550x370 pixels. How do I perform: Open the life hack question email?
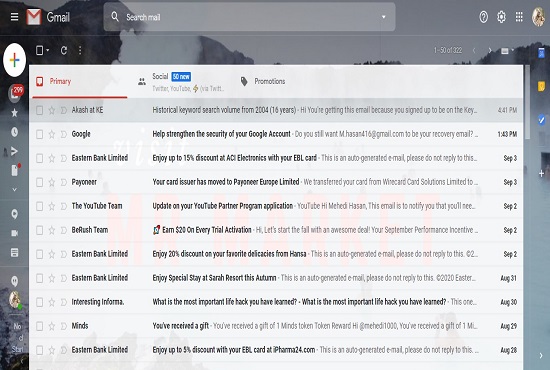point(276,302)
